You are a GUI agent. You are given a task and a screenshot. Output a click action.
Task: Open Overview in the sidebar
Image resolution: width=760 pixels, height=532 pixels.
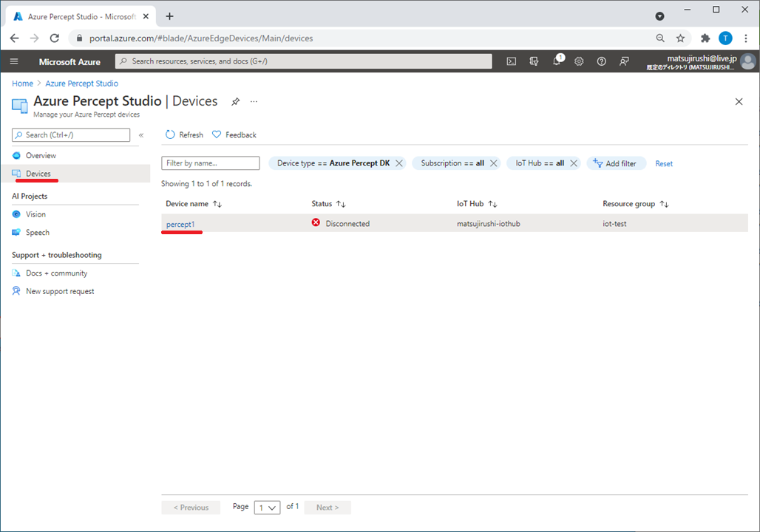tap(41, 155)
